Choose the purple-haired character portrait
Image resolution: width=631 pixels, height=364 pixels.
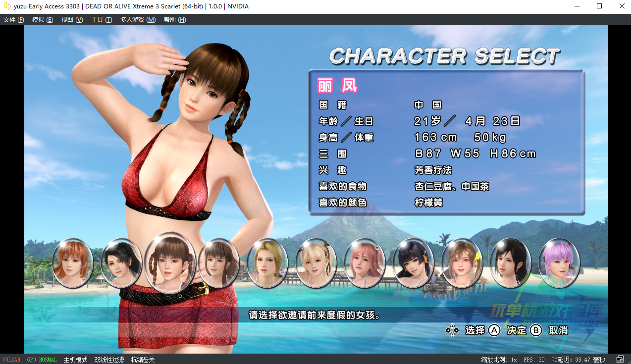click(559, 263)
